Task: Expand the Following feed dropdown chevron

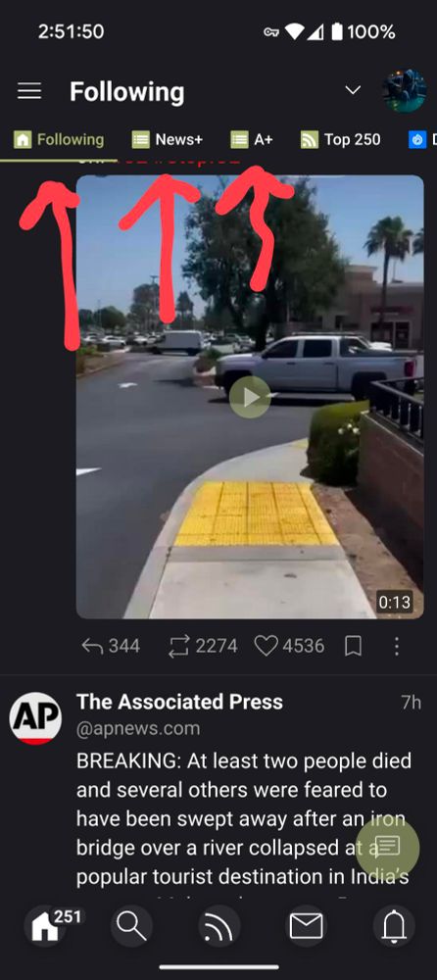Action: (x=354, y=90)
